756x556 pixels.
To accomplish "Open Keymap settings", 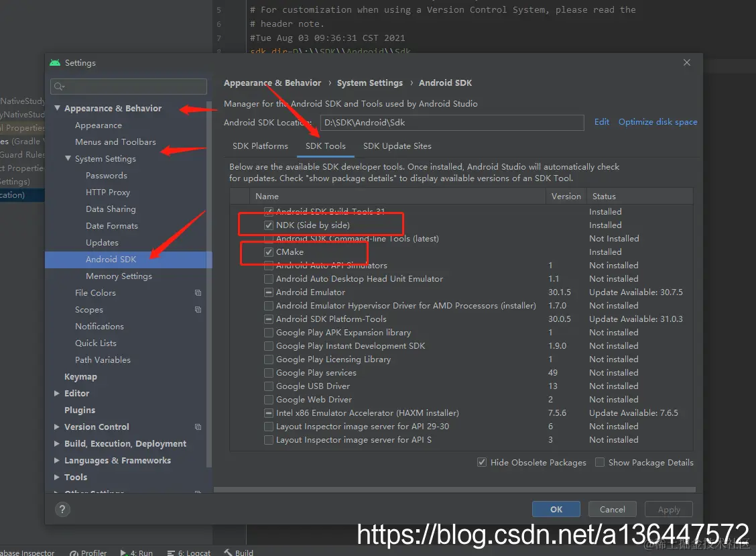I will [x=80, y=376].
